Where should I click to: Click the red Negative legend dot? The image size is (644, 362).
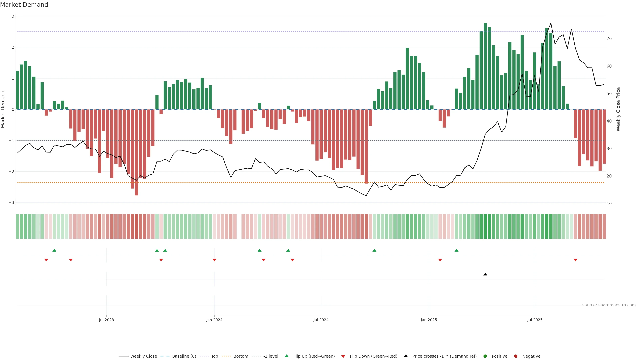click(516, 356)
